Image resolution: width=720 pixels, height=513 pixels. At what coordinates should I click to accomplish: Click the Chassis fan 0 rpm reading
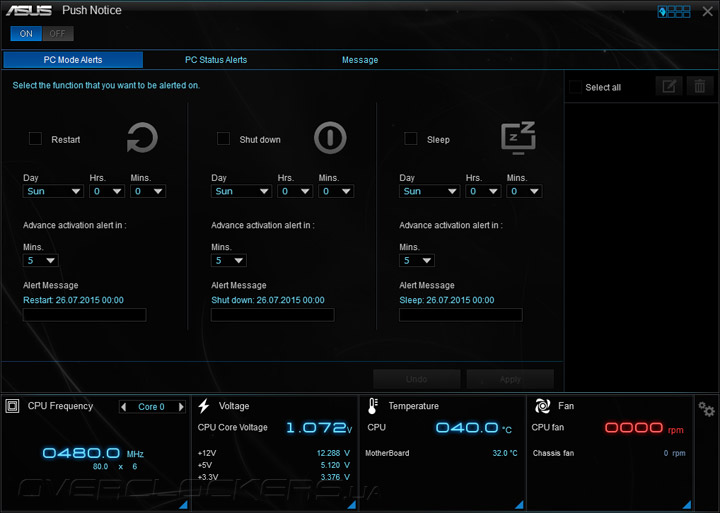tap(674, 453)
